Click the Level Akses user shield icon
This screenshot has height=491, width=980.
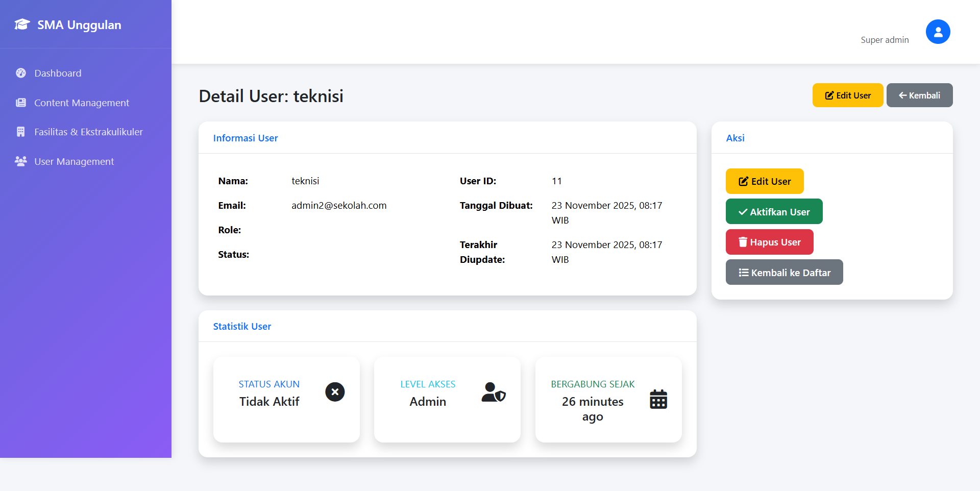coord(494,392)
